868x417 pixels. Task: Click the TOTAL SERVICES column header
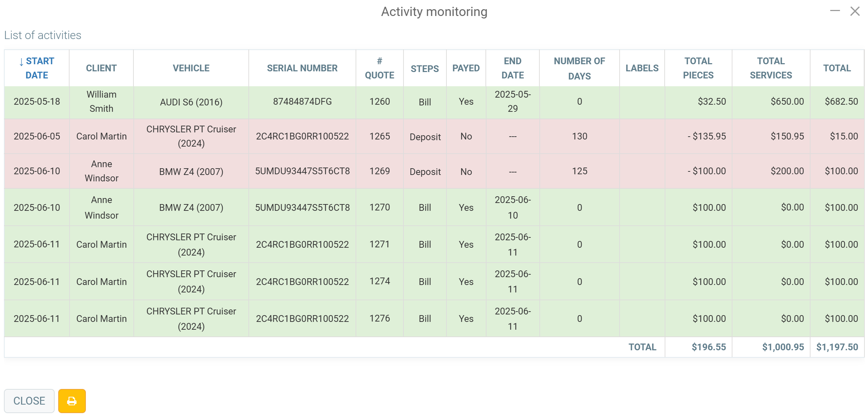coord(771,68)
